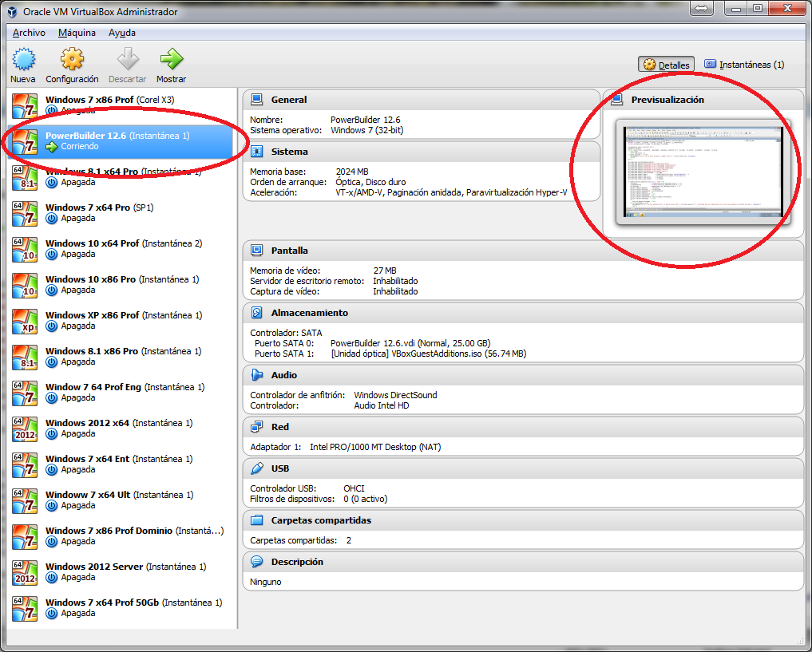812x652 pixels.
Task: Click the Windows 2012 x64 OS icon
Action: (x=25, y=429)
